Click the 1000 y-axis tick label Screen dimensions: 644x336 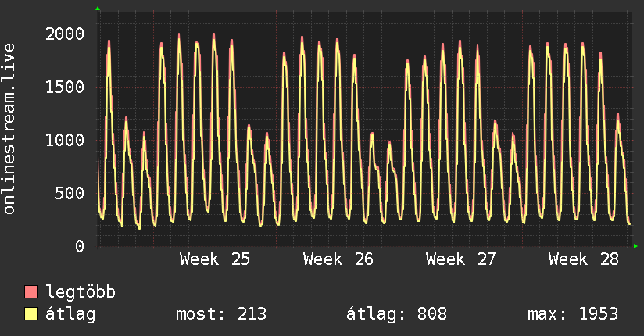pyautogui.click(x=65, y=141)
